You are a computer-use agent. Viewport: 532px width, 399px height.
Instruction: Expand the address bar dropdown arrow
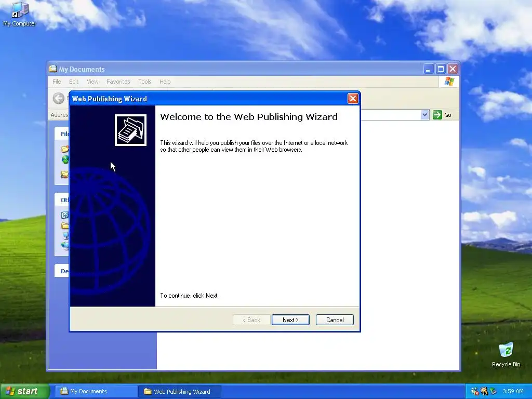pos(424,115)
